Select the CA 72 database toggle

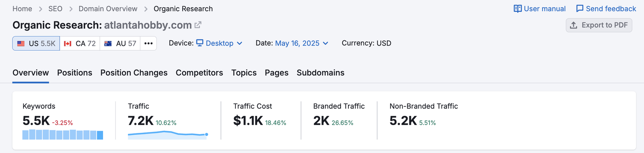[80, 43]
